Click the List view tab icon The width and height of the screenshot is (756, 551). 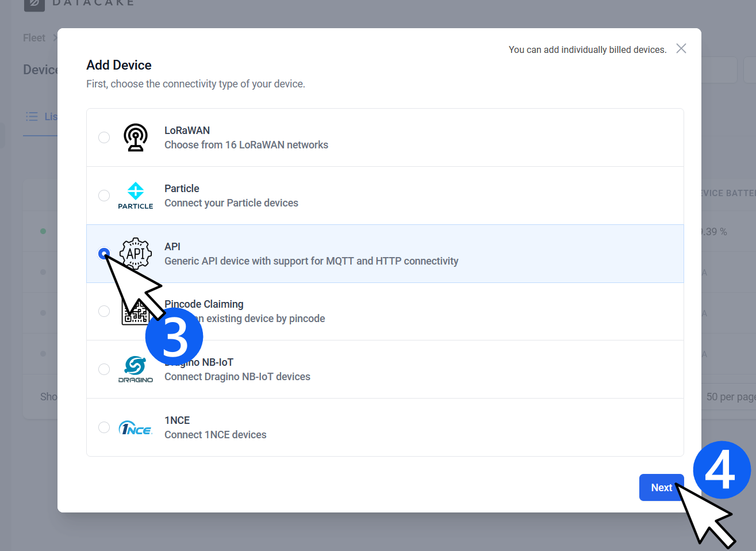point(32,116)
